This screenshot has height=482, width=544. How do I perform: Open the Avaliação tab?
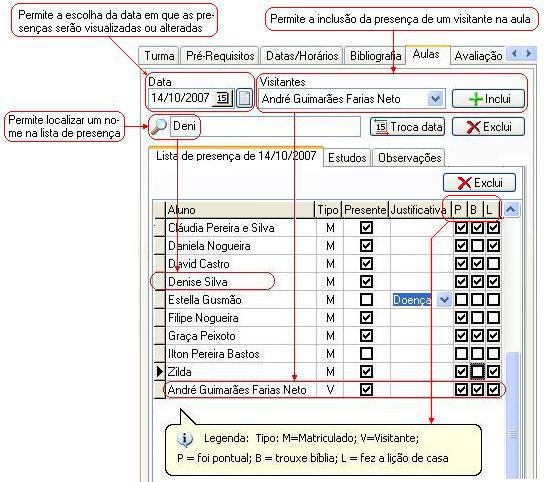point(478,56)
